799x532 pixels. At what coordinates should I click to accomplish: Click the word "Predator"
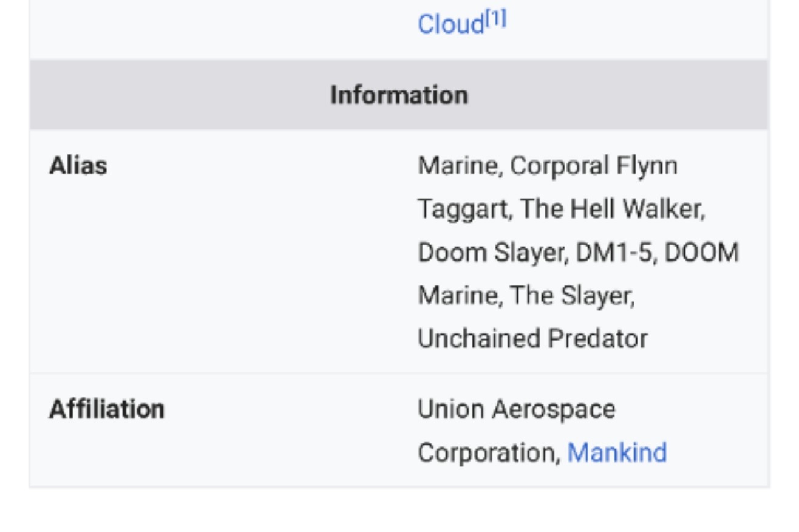pyautogui.click(x=597, y=339)
